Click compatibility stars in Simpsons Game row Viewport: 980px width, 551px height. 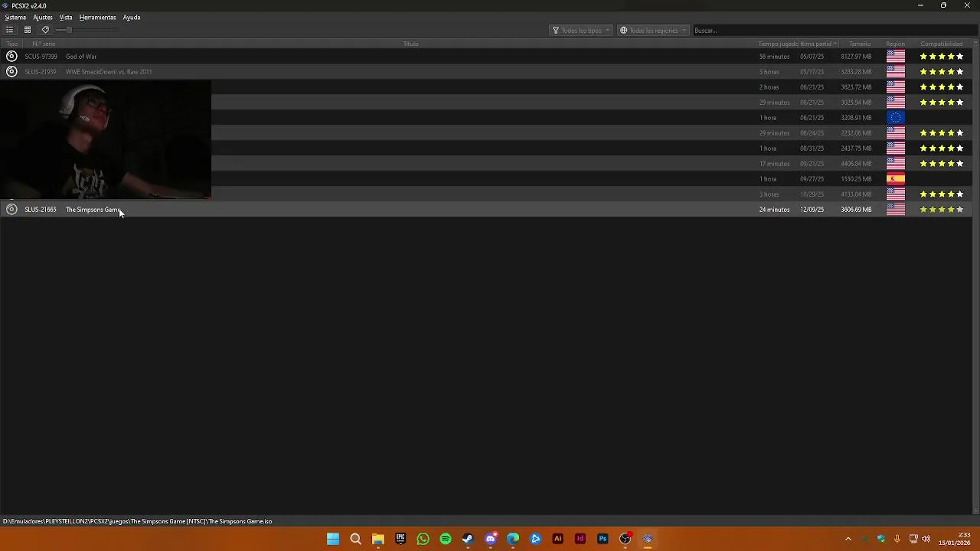[x=942, y=210]
